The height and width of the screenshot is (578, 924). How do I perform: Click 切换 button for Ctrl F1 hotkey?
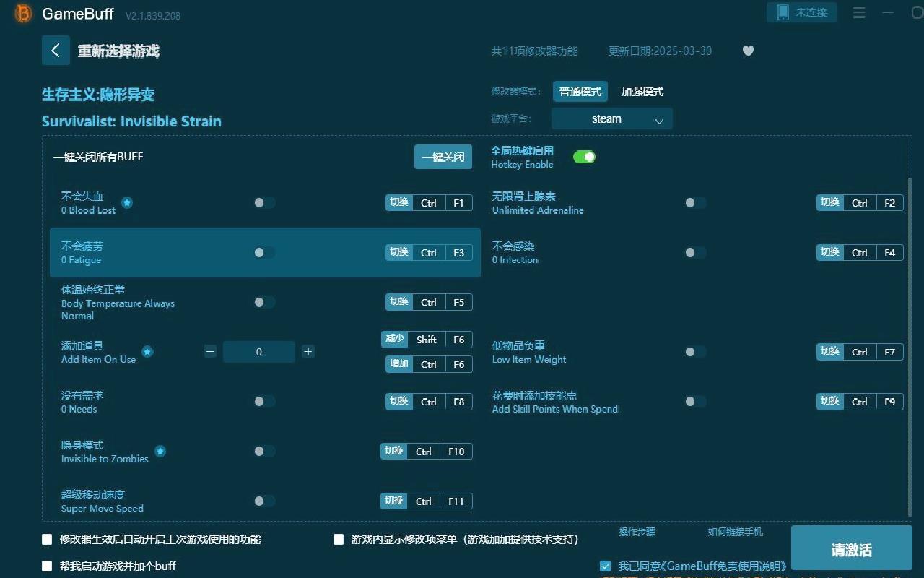(x=399, y=203)
